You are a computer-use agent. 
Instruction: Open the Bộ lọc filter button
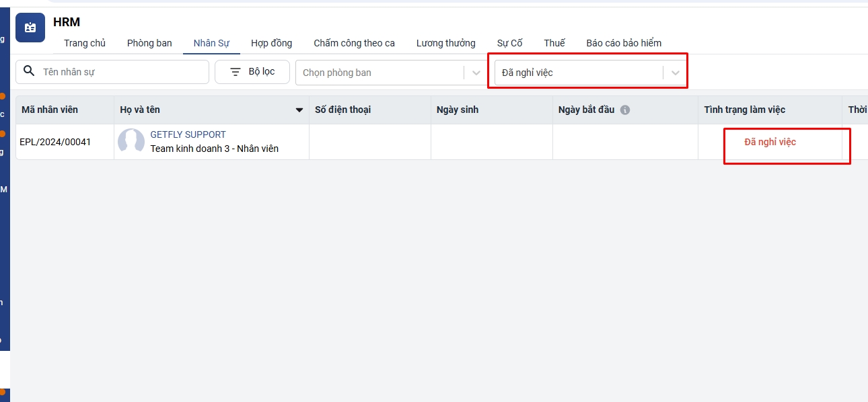[x=252, y=72]
